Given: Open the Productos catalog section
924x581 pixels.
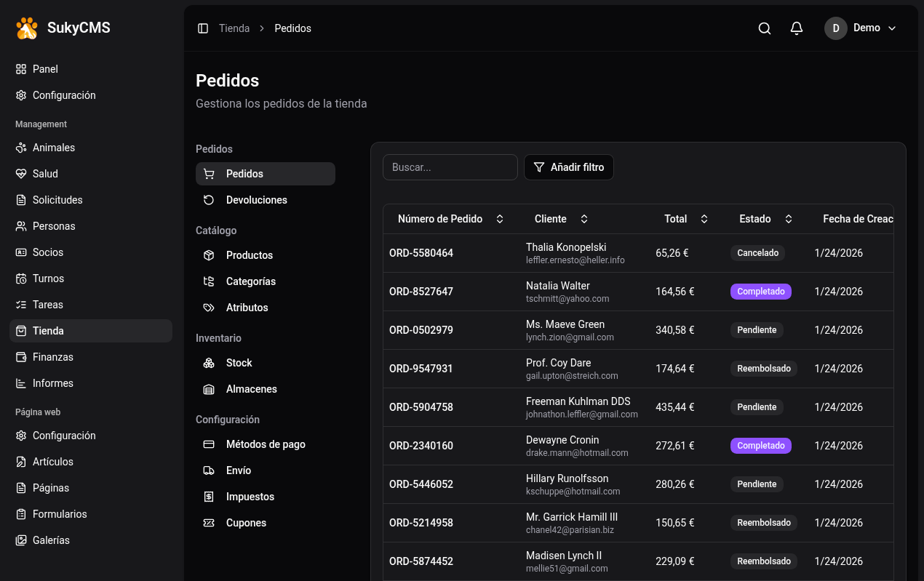Looking at the screenshot, I should click(x=250, y=255).
